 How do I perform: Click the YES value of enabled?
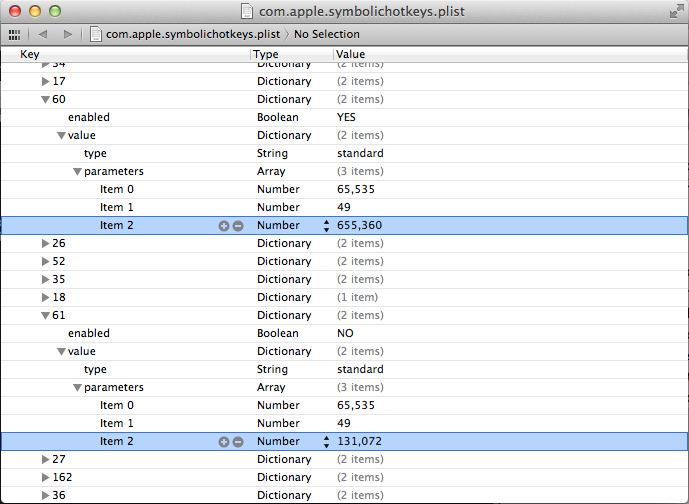pos(346,117)
